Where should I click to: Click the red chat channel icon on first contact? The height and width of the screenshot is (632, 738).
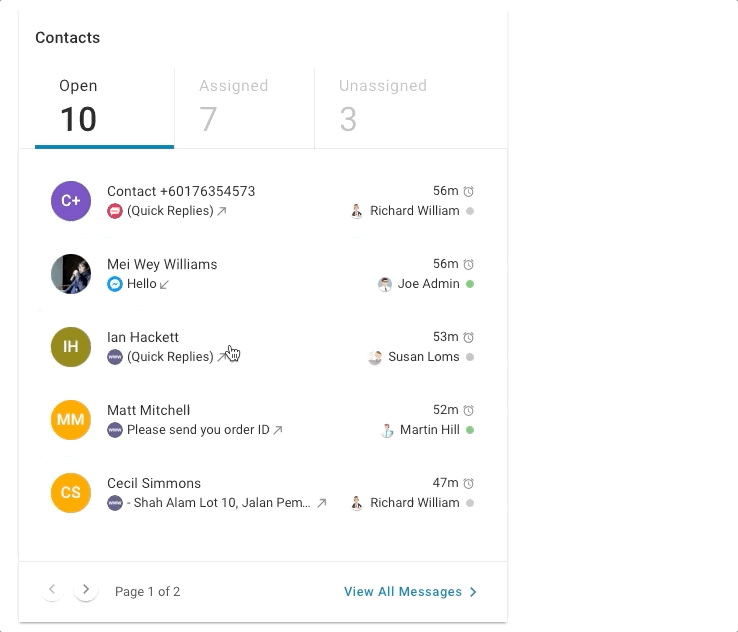click(x=115, y=211)
